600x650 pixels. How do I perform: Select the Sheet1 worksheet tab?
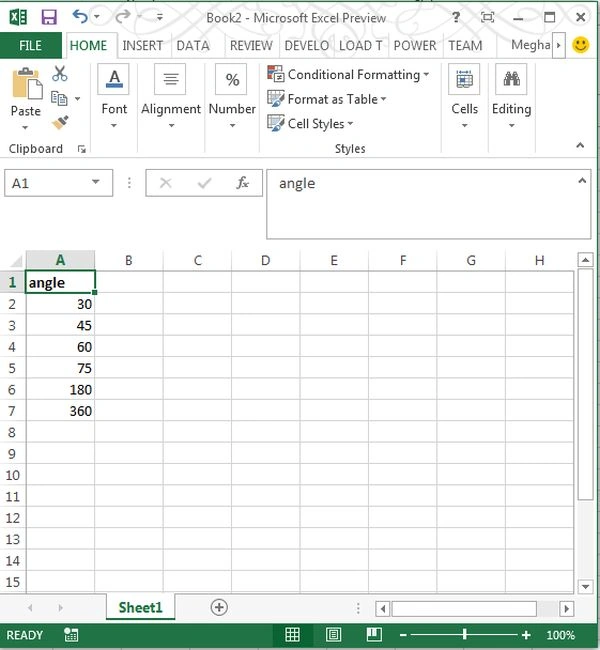[141, 607]
